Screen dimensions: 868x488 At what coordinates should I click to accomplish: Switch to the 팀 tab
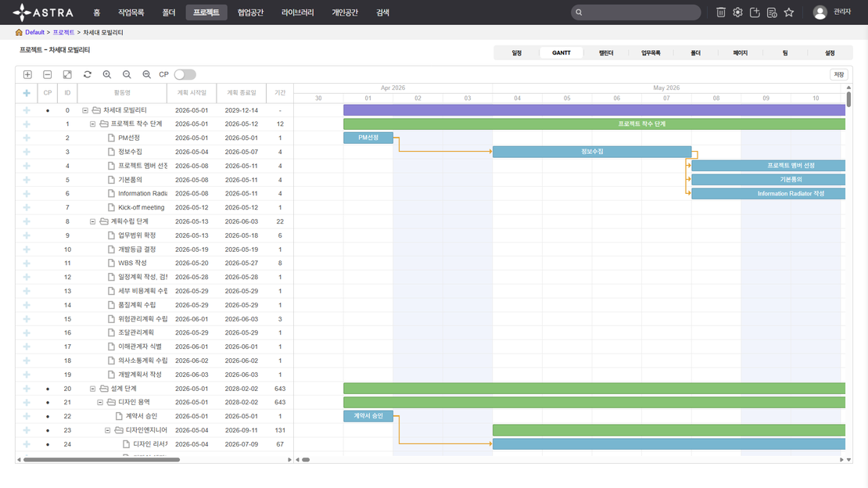coord(785,52)
